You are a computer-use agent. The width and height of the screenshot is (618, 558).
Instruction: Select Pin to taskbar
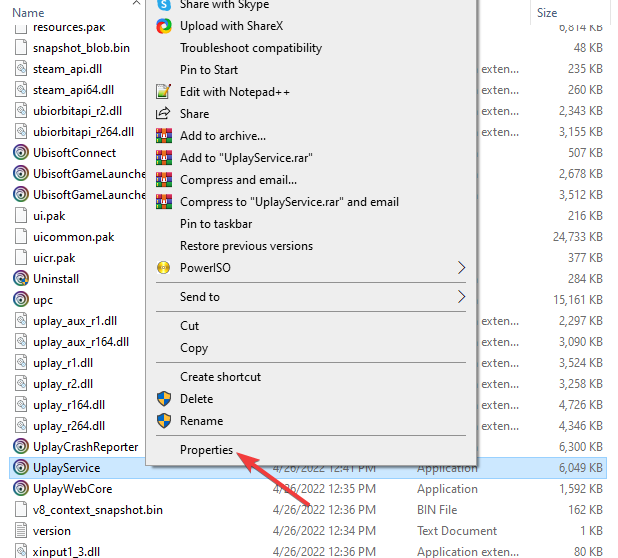[x=216, y=224]
